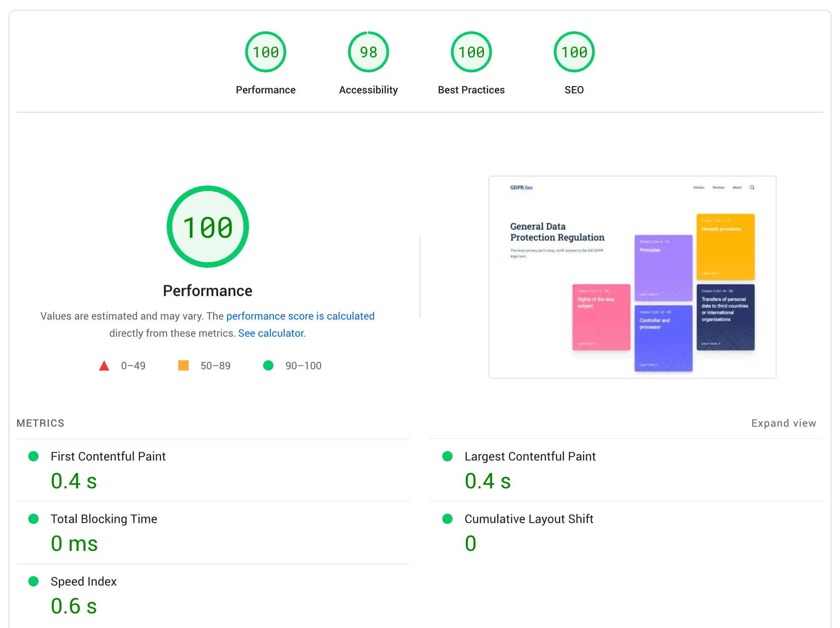This screenshot has height=628, width=840.
Task: Click the Largest Contentful Paint metric entry
Action: pyautogui.click(x=530, y=457)
